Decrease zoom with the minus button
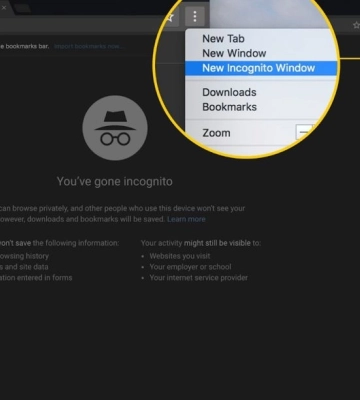Image resolution: width=360 pixels, height=400 pixels. 304,132
